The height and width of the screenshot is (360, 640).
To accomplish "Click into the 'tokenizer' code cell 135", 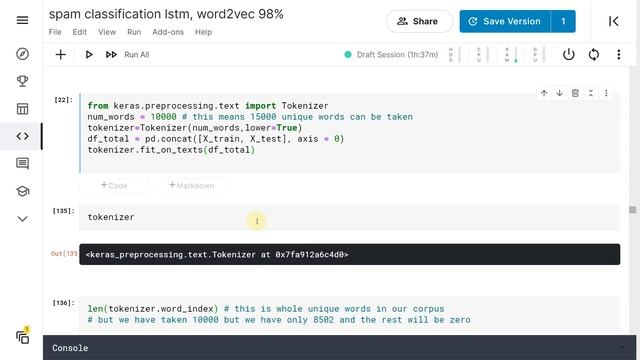I will [x=349, y=217].
